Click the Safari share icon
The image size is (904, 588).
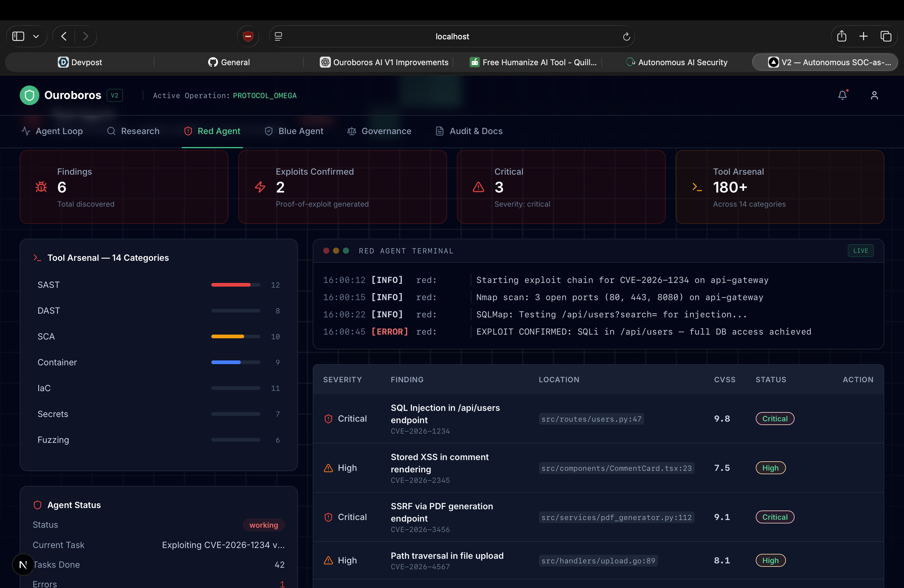pos(841,37)
